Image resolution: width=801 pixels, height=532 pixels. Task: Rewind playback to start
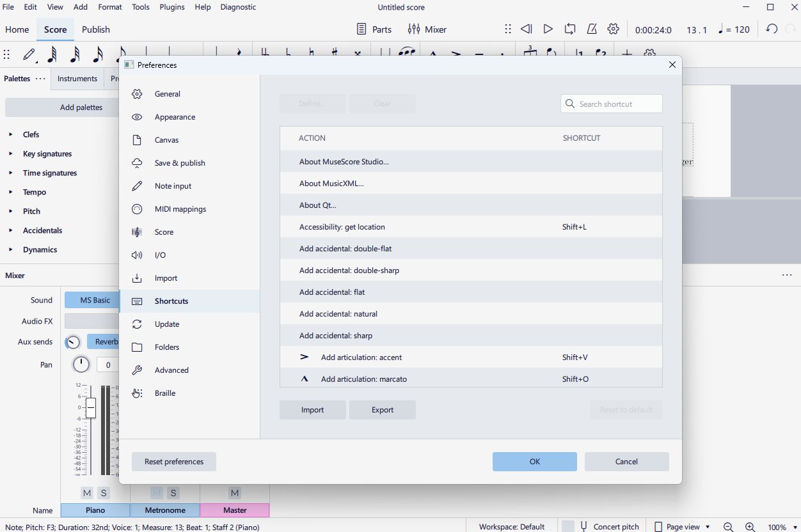click(527, 29)
